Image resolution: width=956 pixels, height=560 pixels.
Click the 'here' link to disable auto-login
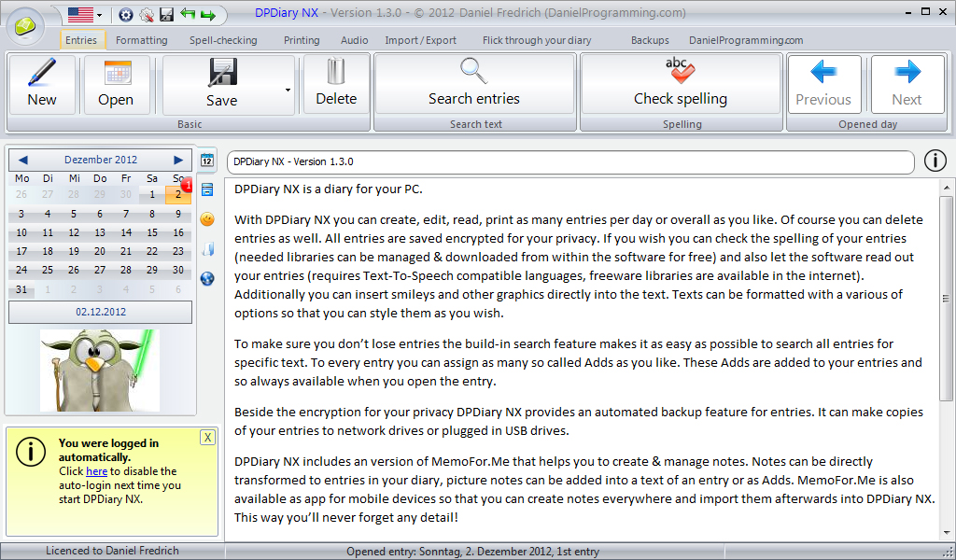pos(96,471)
